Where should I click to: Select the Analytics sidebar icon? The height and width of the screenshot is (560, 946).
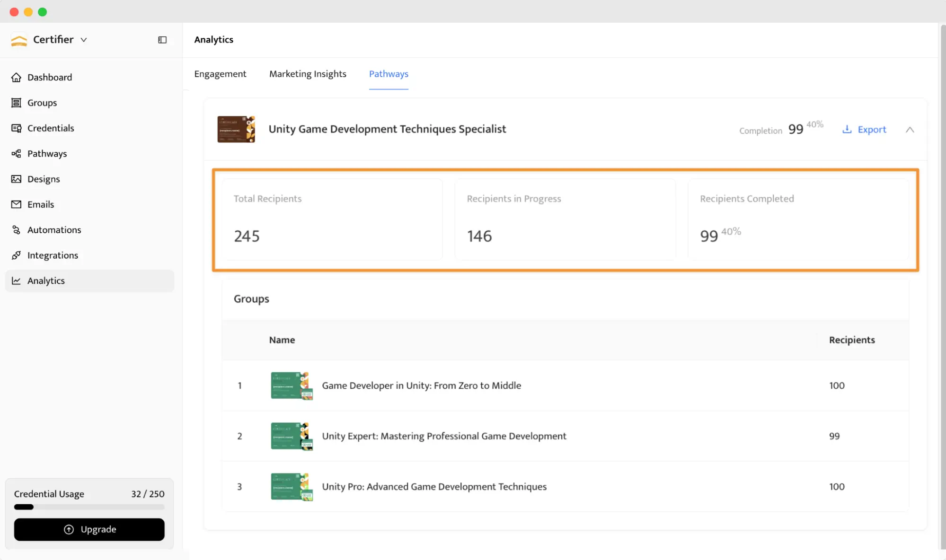tap(17, 280)
